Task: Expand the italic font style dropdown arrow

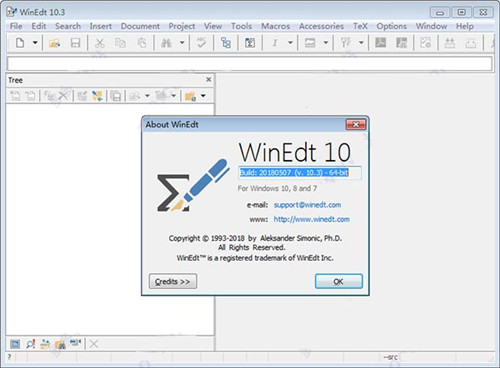Action: point(290,43)
